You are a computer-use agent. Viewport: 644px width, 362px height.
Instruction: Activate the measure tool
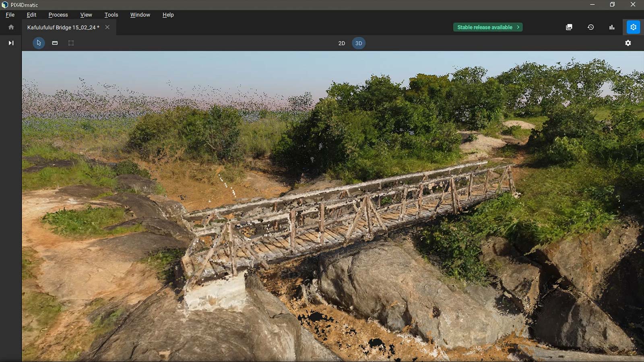pyautogui.click(x=55, y=43)
